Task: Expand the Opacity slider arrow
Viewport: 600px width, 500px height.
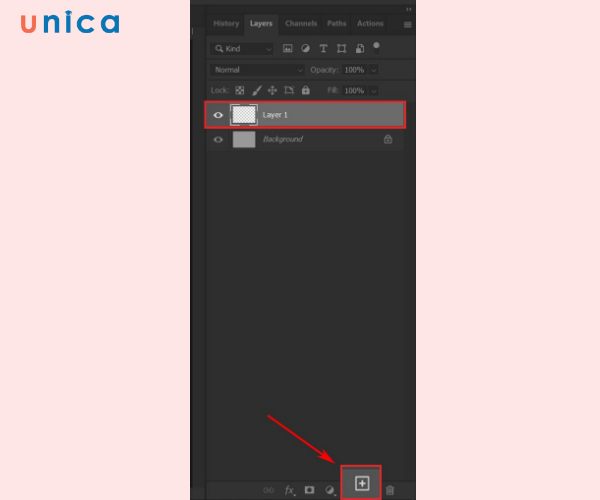Action: coord(374,70)
